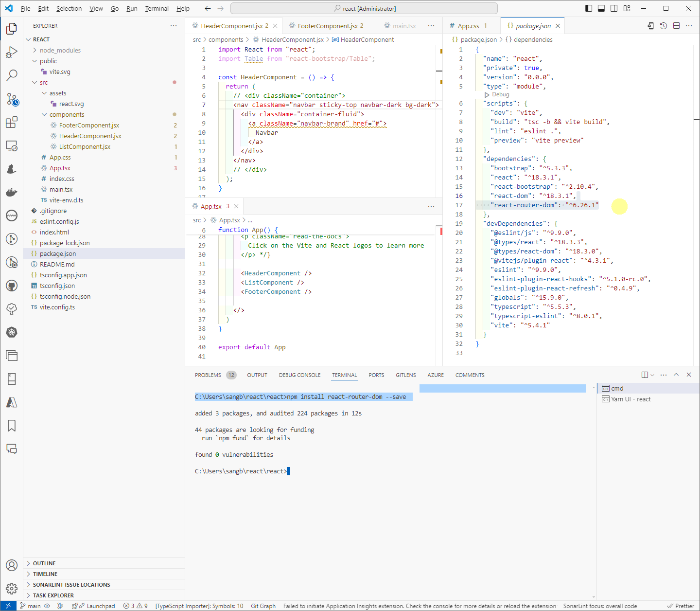Toggle the secondary sidebar layout button
The height and width of the screenshot is (611, 700).
click(614, 8)
